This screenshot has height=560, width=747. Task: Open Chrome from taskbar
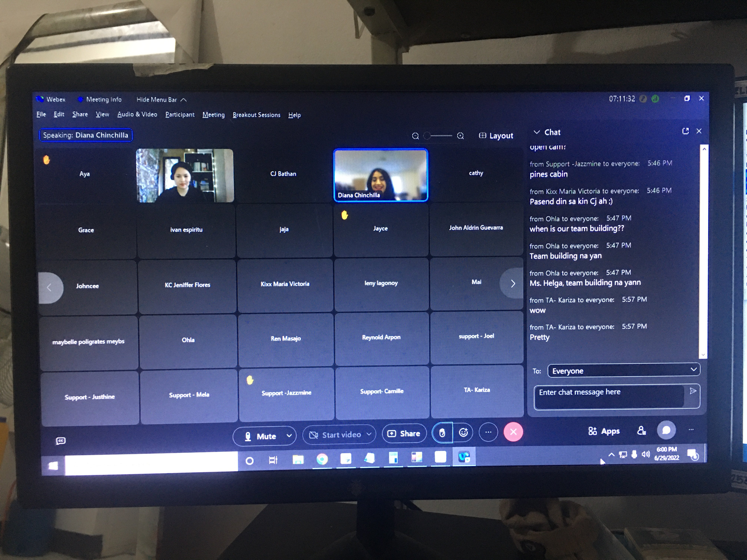pyautogui.click(x=322, y=459)
